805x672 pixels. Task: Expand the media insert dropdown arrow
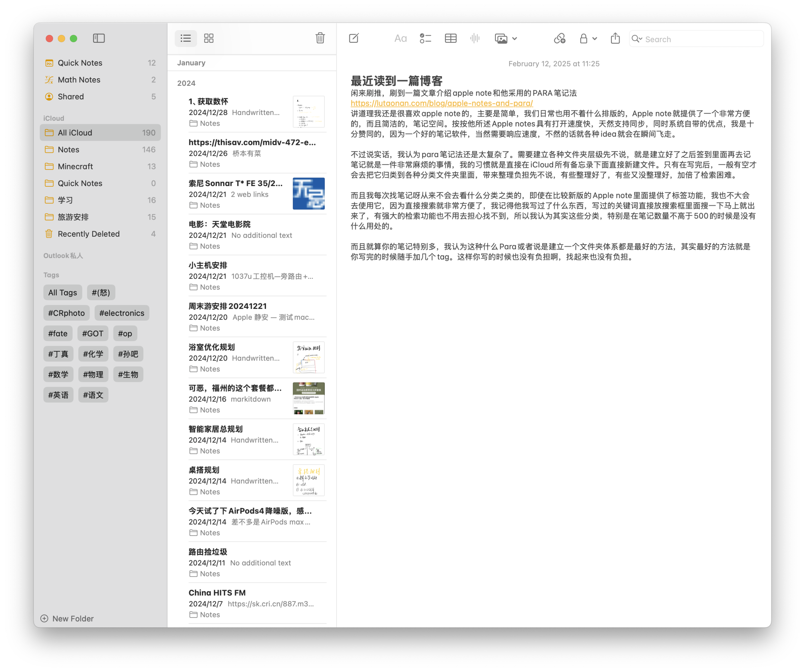pyautogui.click(x=515, y=39)
